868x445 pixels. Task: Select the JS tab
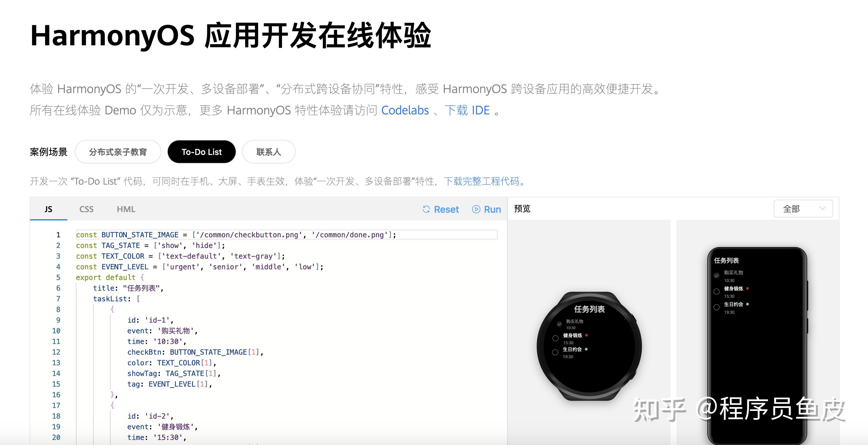point(49,209)
